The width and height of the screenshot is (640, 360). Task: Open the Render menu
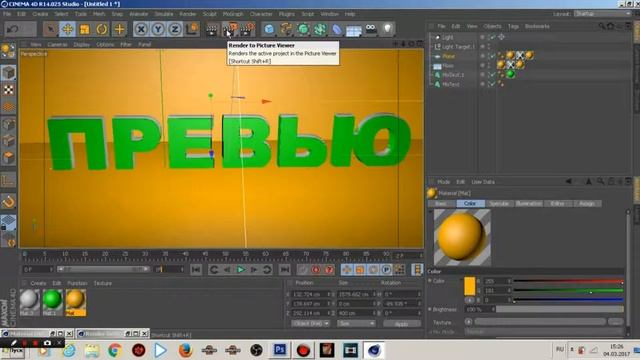click(x=188, y=14)
